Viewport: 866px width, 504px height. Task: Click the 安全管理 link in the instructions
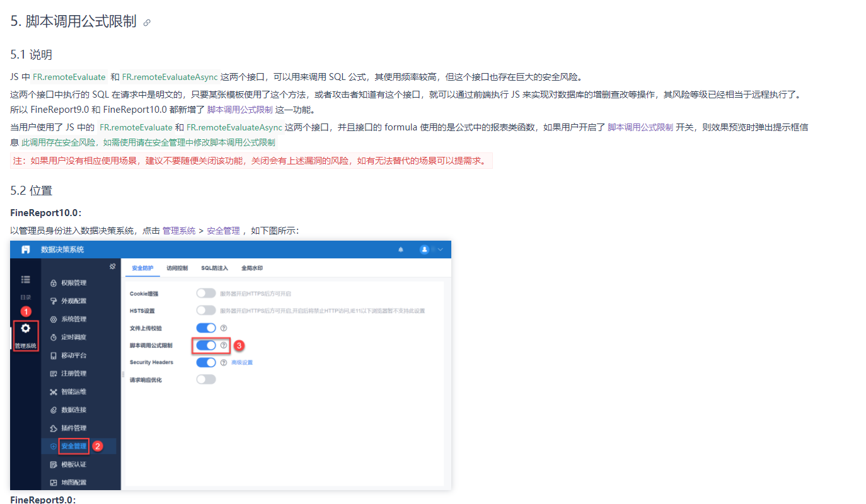coord(223,231)
